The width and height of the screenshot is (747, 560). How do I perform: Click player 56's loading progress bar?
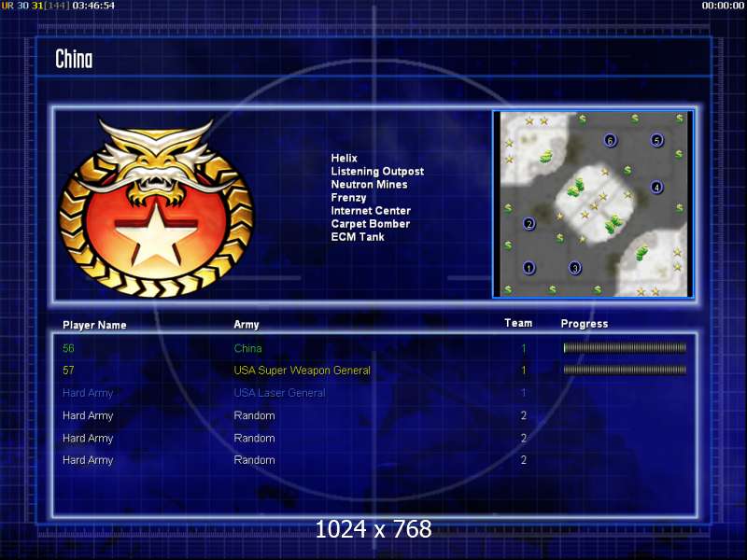click(625, 348)
